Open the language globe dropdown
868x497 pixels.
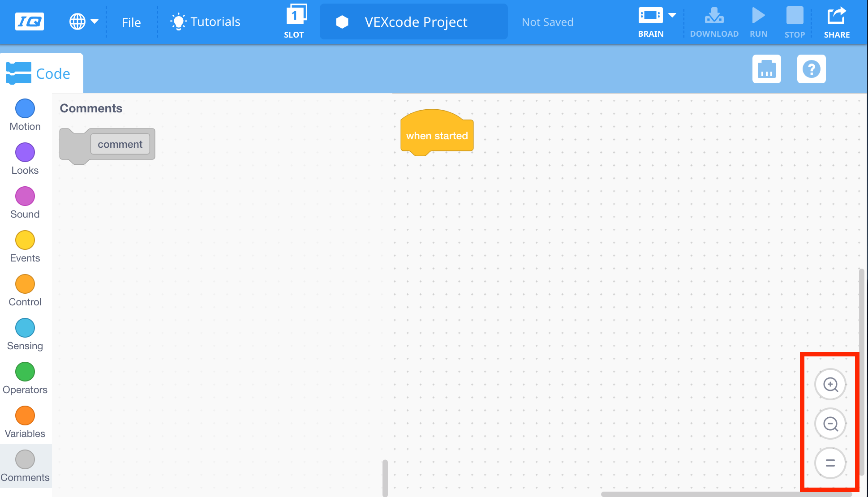tap(83, 21)
